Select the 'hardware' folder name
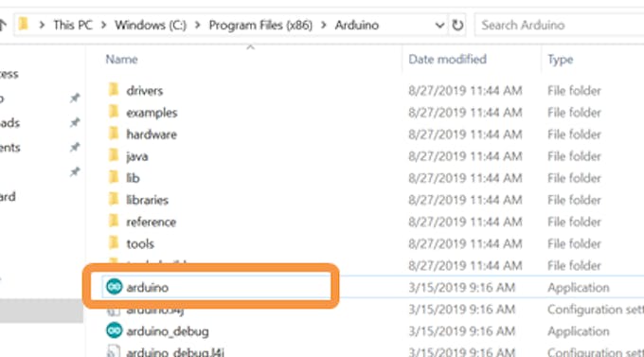This screenshot has height=357, width=644. coord(152,134)
